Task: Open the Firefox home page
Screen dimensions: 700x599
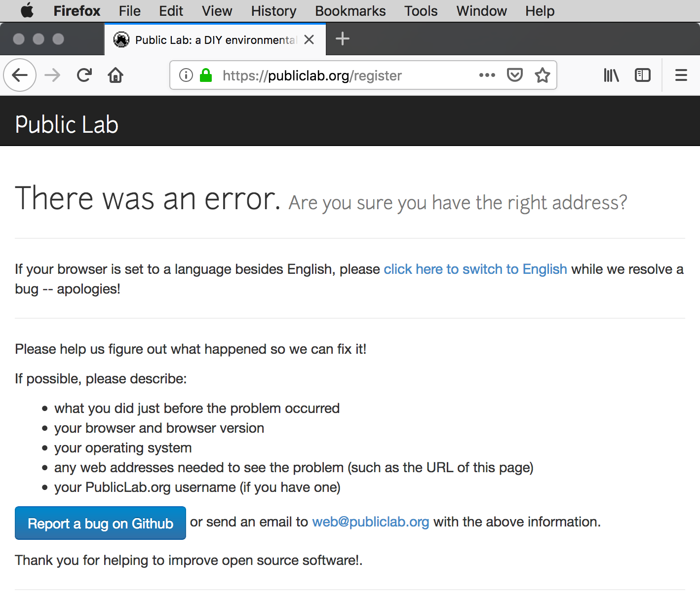Action: [116, 75]
